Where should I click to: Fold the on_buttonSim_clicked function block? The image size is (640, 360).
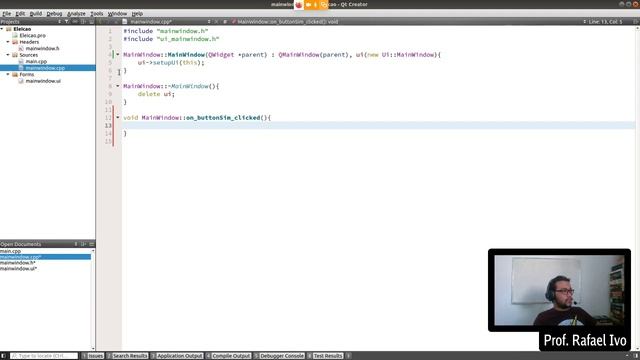118,117
